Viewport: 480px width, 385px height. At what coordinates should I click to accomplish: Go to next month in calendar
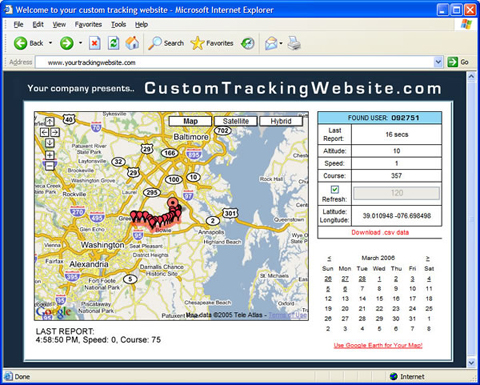click(x=428, y=258)
